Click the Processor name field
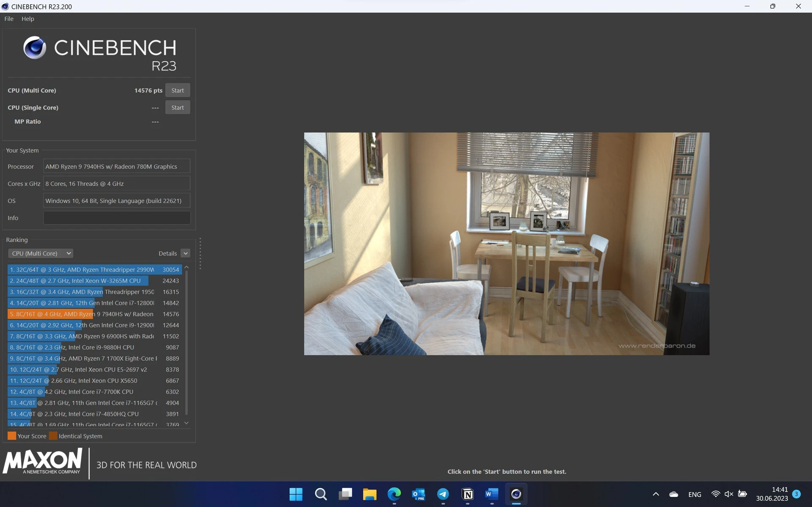 [117, 167]
